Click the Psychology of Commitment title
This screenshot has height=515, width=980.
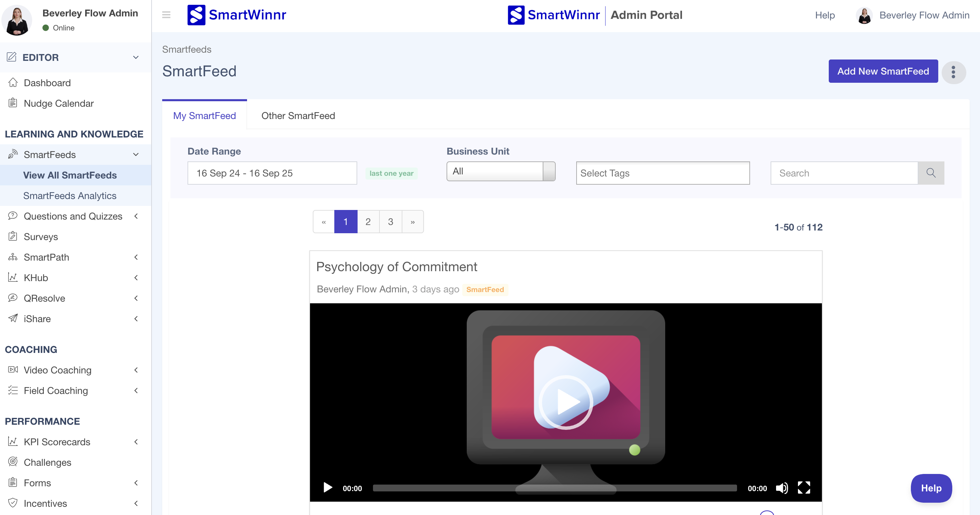(396, 267)
